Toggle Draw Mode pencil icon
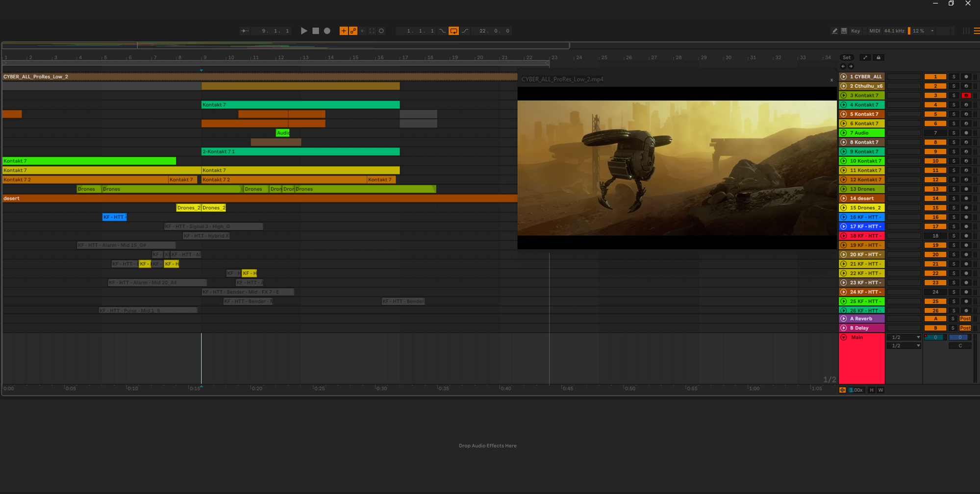This screenshot has height=494, width=980. pyautogui.click(x=834, y=31)
